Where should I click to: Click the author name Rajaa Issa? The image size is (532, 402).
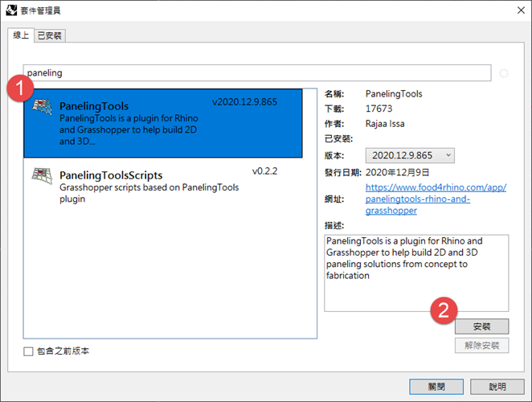[x=385, y=124]
